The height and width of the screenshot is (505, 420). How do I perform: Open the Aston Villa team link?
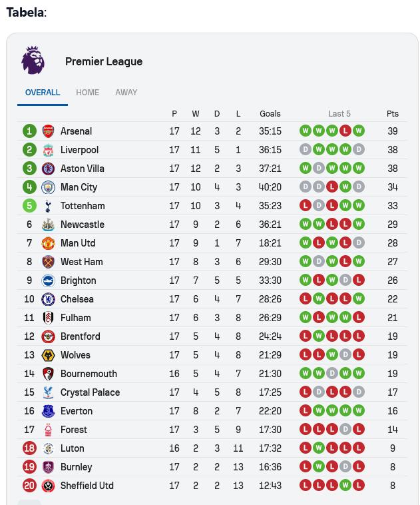83,169
